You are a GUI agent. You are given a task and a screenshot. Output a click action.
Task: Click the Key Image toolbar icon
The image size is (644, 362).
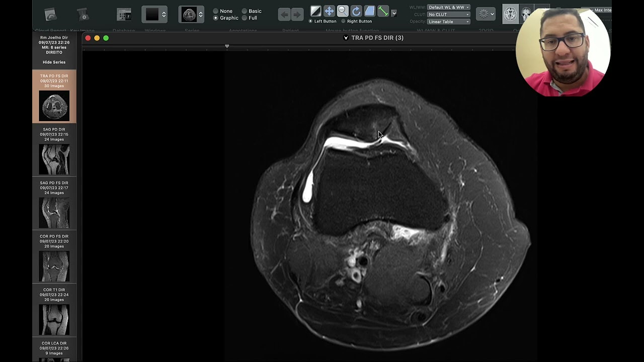tap(83, 15)
